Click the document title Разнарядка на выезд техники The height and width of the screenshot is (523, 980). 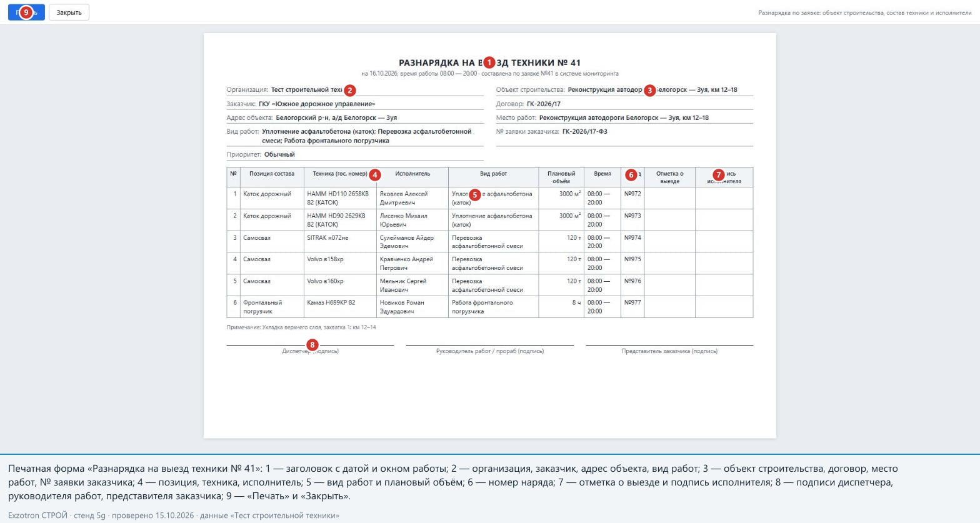(490, 62)
